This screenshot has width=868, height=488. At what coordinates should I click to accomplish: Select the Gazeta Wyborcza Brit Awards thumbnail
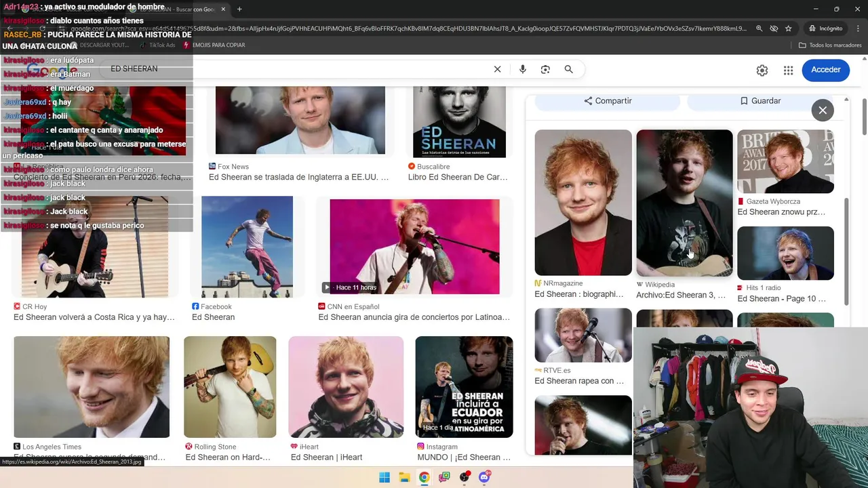[785, 161]
